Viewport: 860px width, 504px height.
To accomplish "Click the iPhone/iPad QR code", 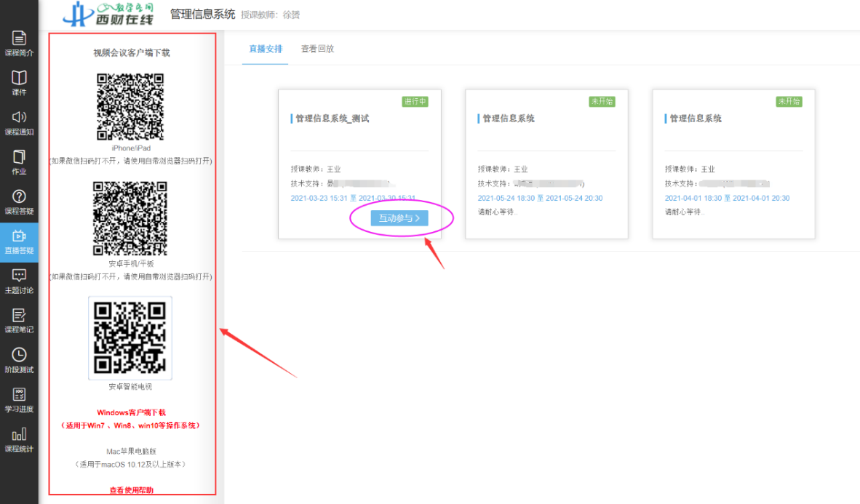I will pos(131,106).
